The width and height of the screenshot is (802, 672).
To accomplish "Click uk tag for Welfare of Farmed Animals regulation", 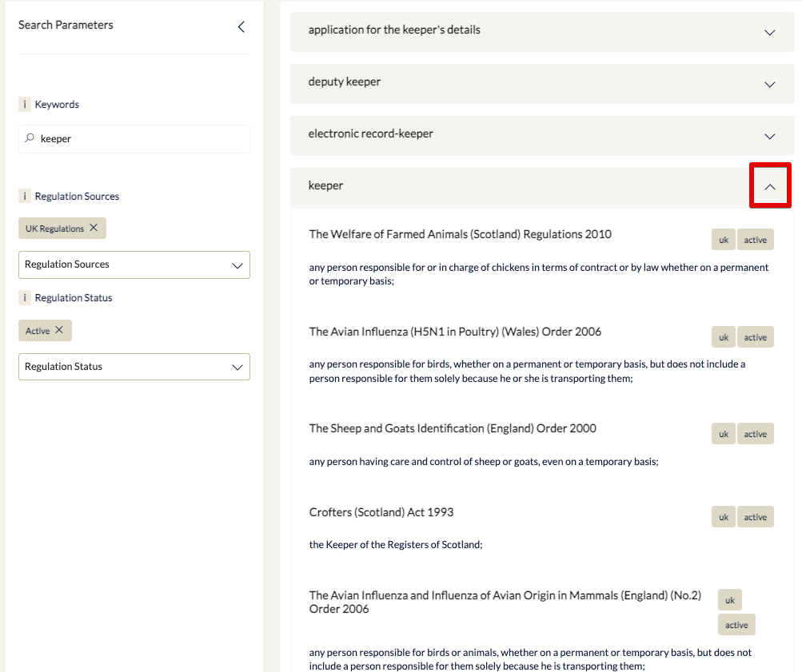I will [723, 240].
